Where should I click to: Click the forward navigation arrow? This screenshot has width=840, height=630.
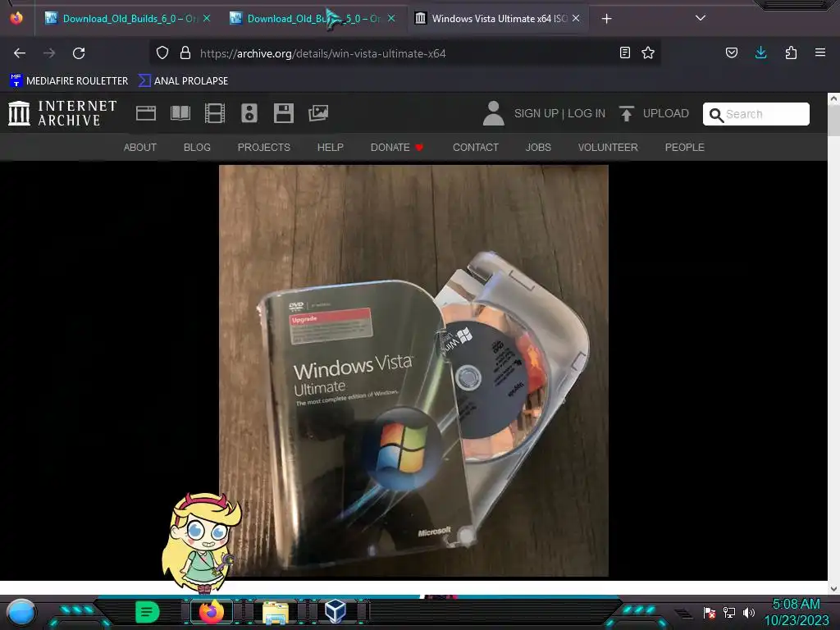pyautogui.click(x=49, y=53)
